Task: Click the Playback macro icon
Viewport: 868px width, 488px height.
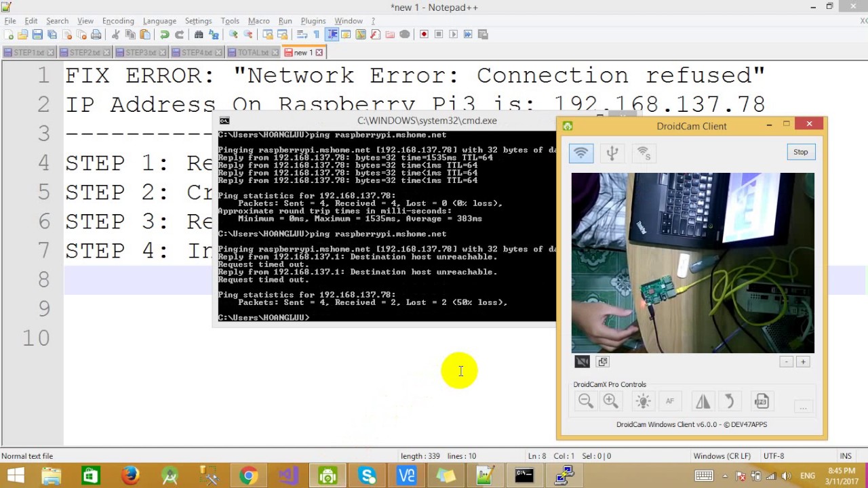Action: pos(453,34)
